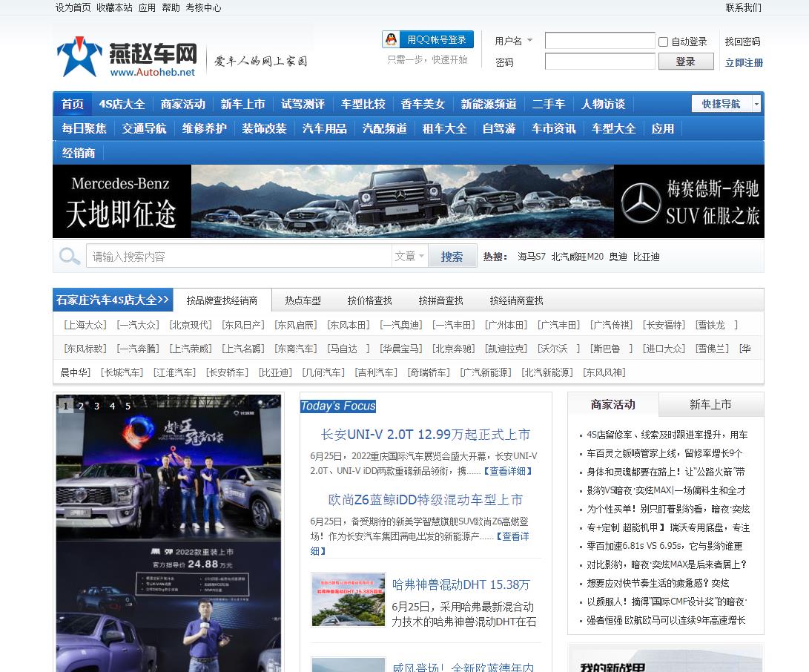Open 车型比较 in the navigation bar

[x=363, y=104]
